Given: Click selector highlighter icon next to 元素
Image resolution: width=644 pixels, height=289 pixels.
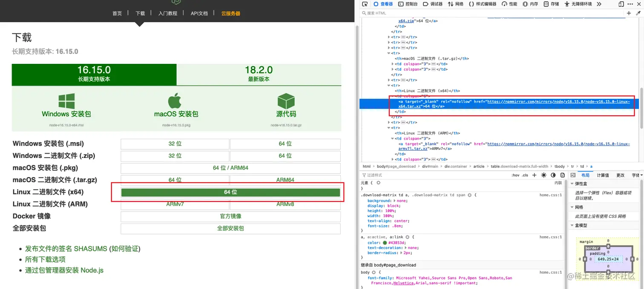Looking at the screenshot, I should coord(378,183).
